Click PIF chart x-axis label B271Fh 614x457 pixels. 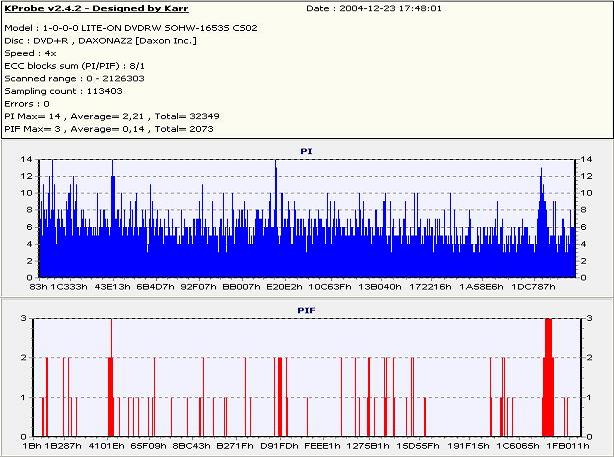coord(235,446)
